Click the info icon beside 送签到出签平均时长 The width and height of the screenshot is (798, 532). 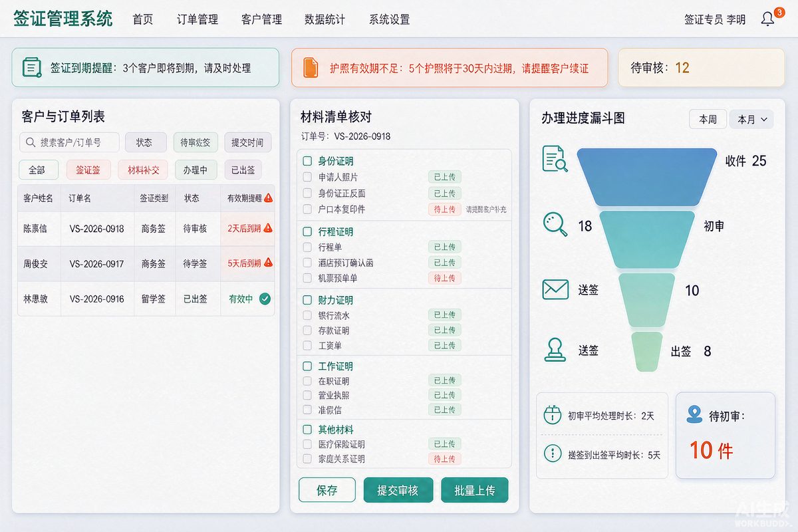click(553, 454)
